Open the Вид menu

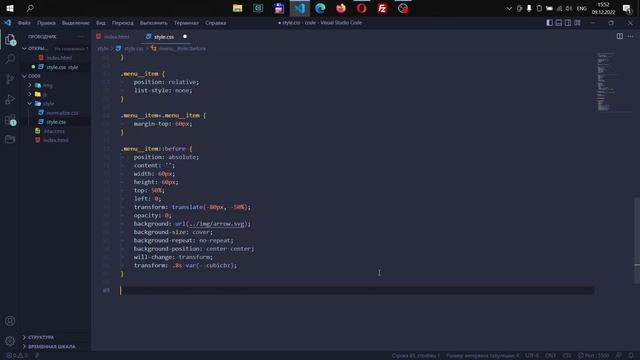point(101,23)
